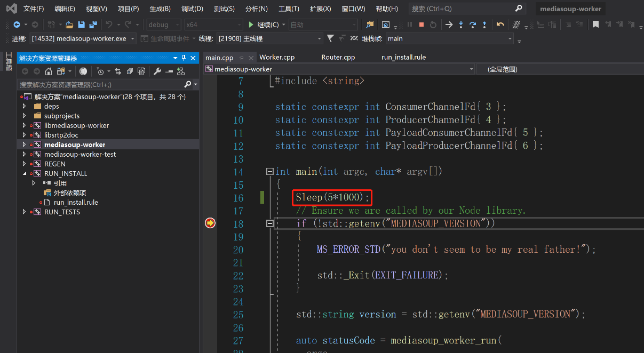This screenshot has height=353, width=644.
Task: Select 外部依赖项 node
Action: [70, 192]
